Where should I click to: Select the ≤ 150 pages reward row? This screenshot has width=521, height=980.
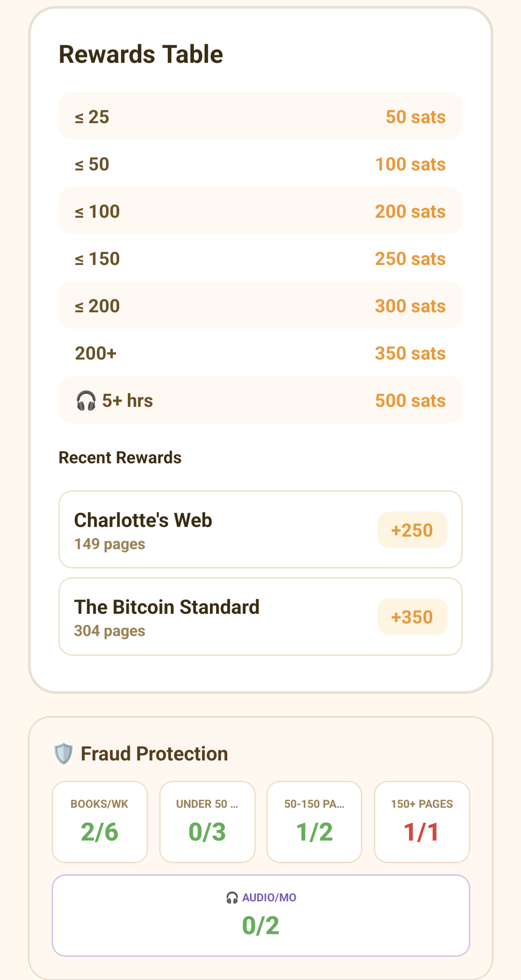point(260,258)
